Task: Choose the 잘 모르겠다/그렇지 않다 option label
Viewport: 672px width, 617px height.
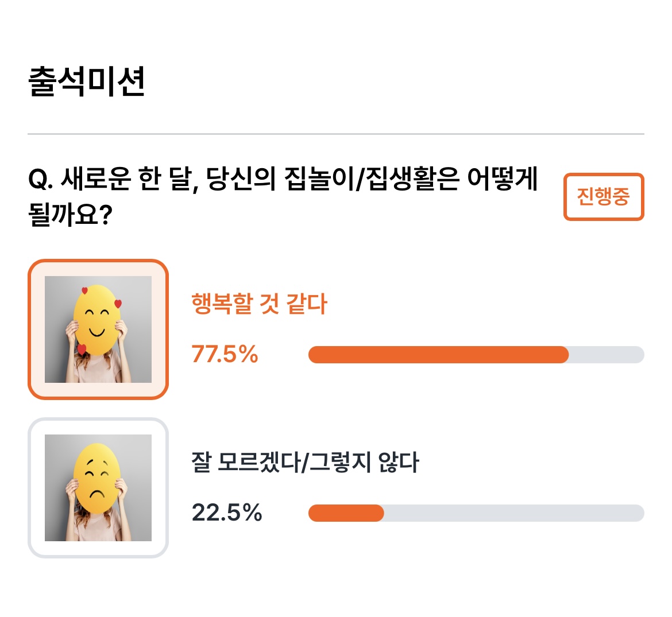Action: (x=305, y=463)
